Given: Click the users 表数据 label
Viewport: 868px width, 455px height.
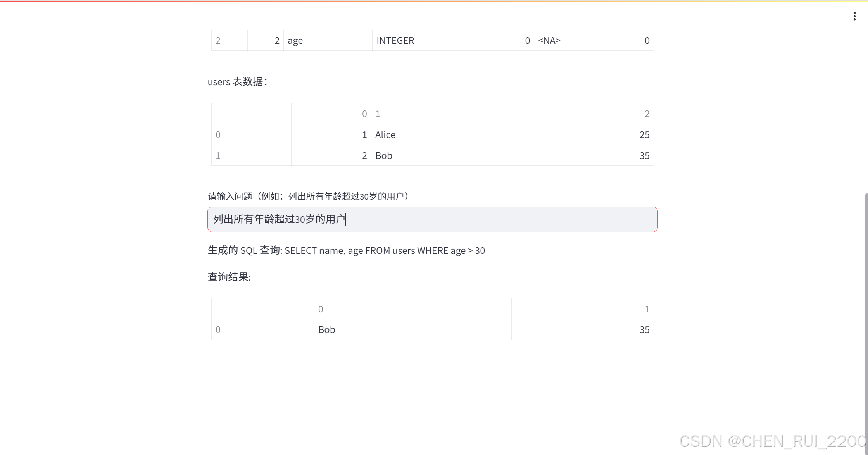Looking at the screenshot, I should [x=237, y=82].
